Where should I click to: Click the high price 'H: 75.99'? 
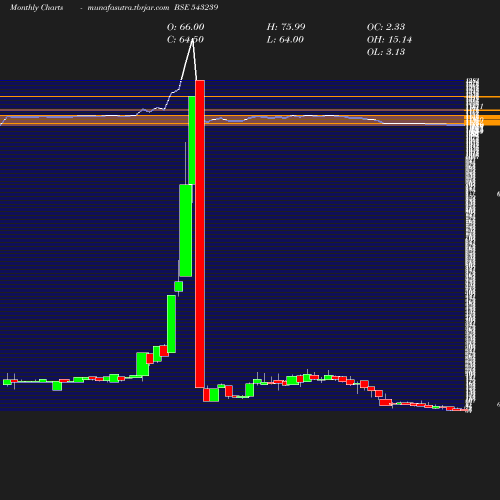286,27
